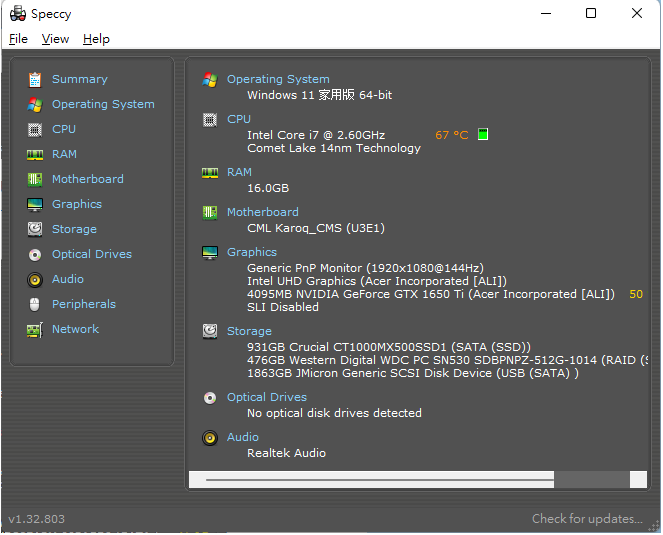Screen dimensions: 663x535
Task: Click the '16.0GB' RAM value
Action: [x=268, y=188]
